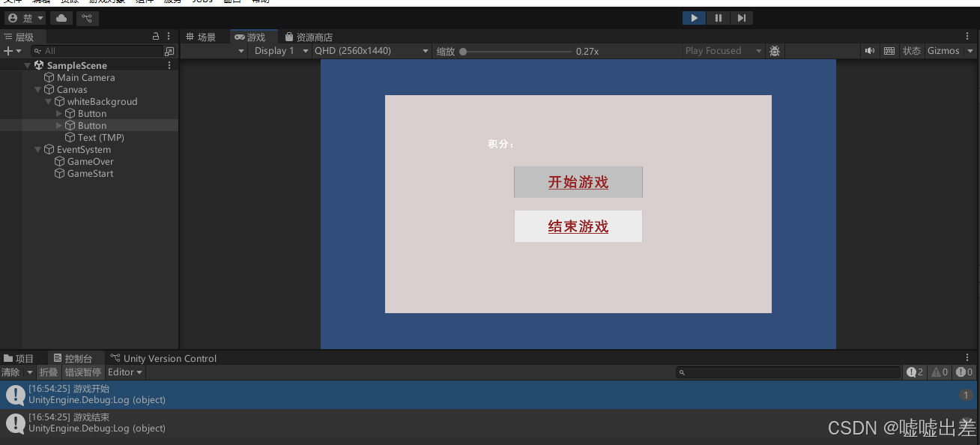The image size is (980, 445).
Task: Click the 开始游戏 button in game view
Action: (x=578, y=182)
